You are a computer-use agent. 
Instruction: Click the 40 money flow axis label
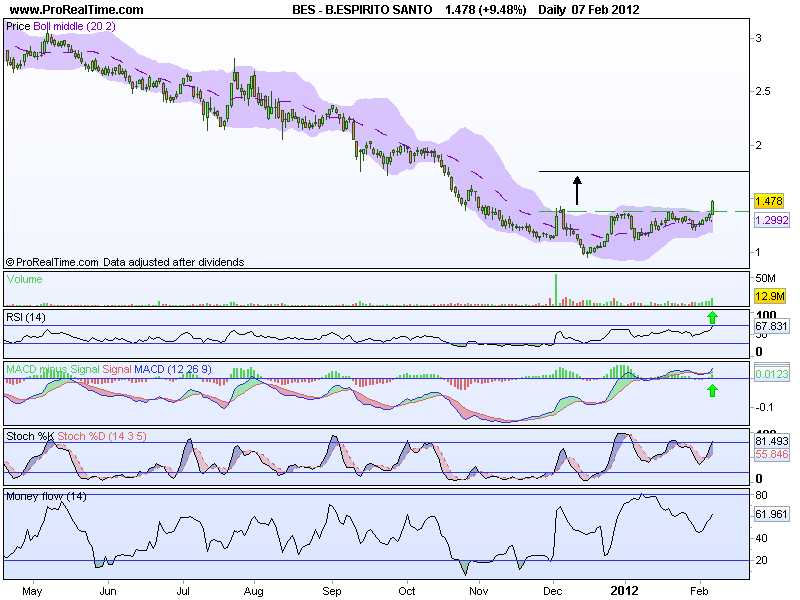761,538
